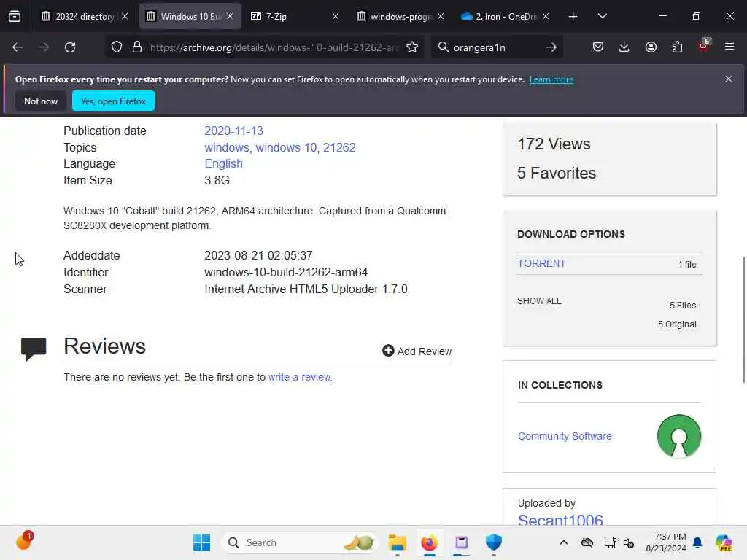Open Firefox View recent browsing icon
This screenshot has height=560, width=747.
15,16
